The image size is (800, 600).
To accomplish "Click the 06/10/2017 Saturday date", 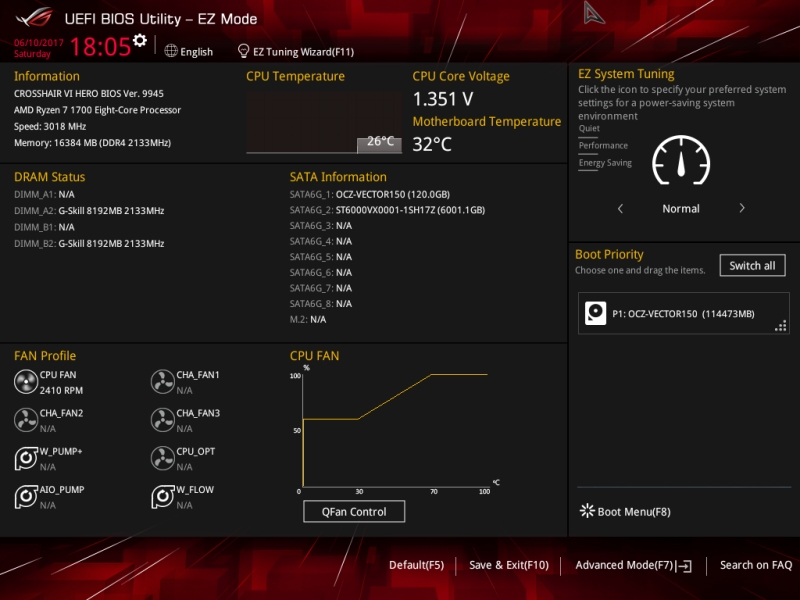I will pos(39,48).
